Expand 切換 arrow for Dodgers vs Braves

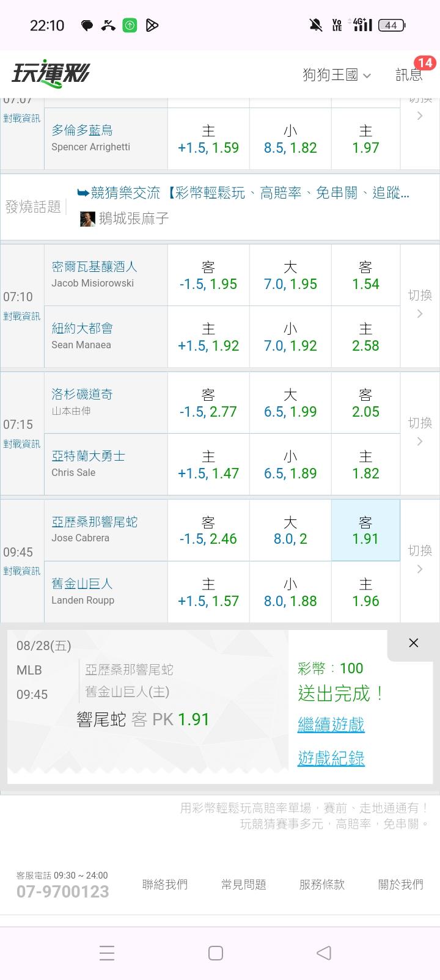(x=420, y=433)
